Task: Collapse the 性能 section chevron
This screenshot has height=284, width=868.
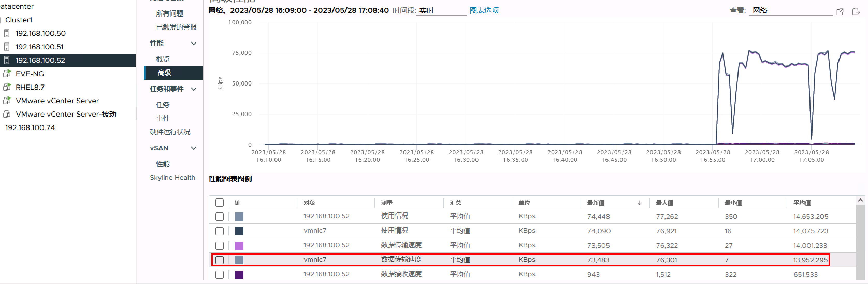Action: point(194,44)
